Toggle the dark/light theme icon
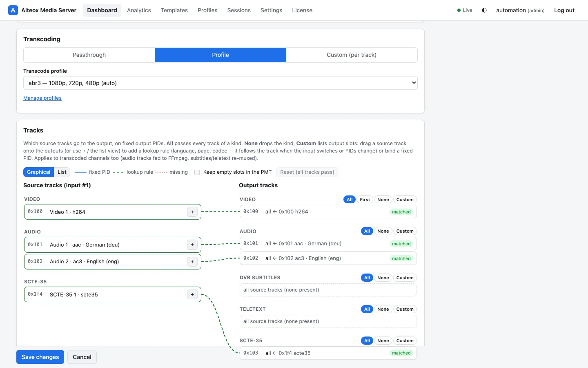The width and height of the screenshot is (588, 368). click(x=484, y=10)
